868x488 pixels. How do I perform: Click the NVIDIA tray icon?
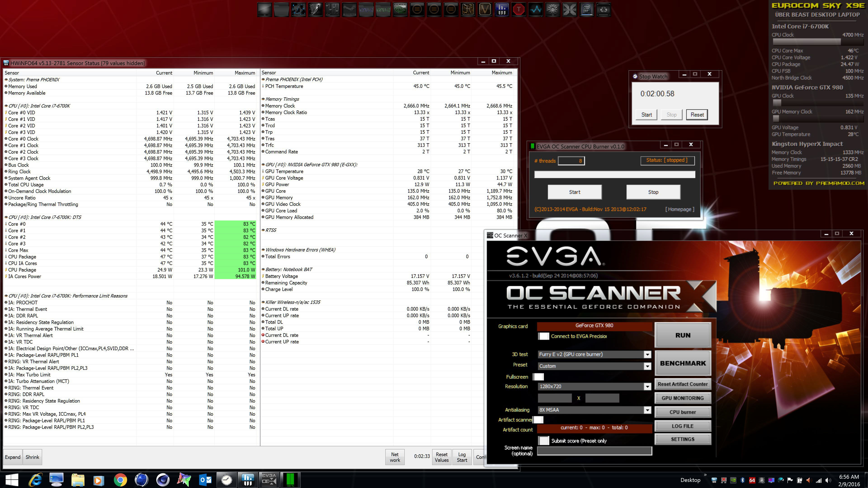[x=733, y=480]
